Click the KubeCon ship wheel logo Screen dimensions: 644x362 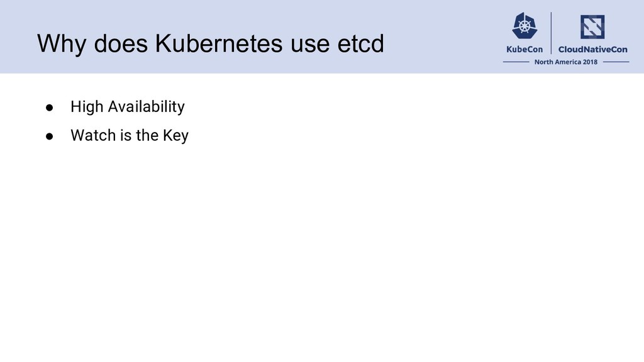[525, 25]
